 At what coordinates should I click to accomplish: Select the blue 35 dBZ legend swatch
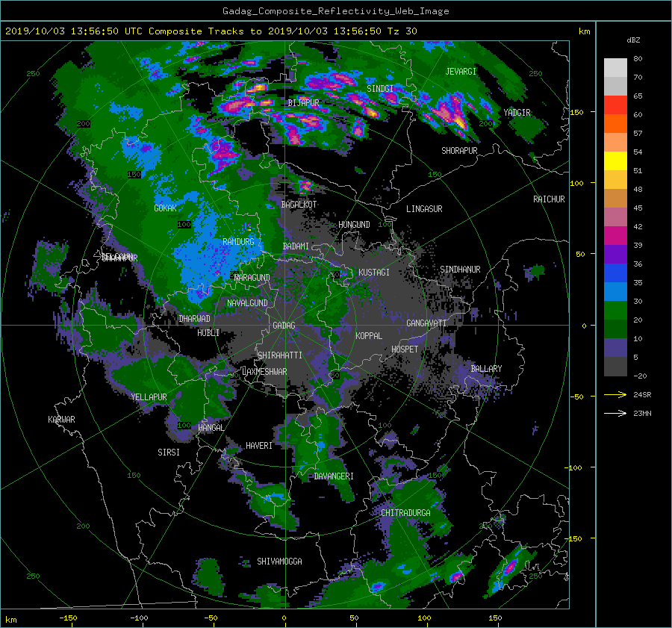tap(615, 291)
